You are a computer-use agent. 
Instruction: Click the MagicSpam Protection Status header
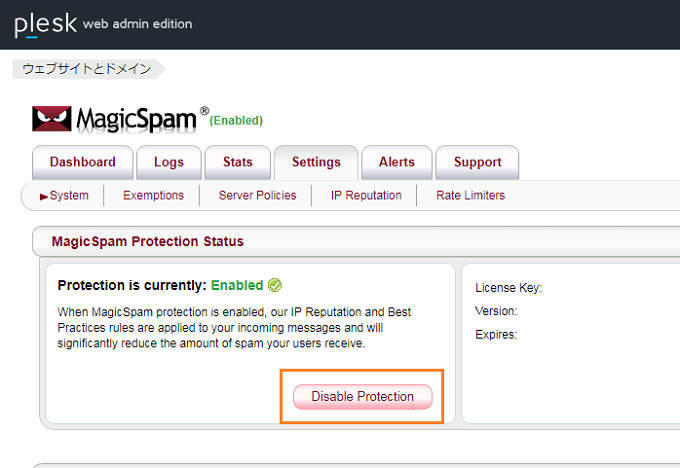click(147, 241)
